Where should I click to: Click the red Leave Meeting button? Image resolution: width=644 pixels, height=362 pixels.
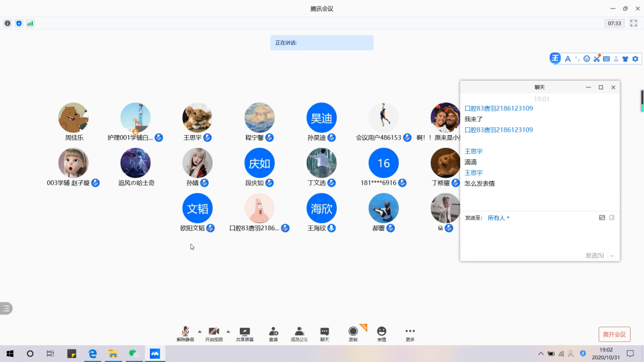[x=615, y=334]
